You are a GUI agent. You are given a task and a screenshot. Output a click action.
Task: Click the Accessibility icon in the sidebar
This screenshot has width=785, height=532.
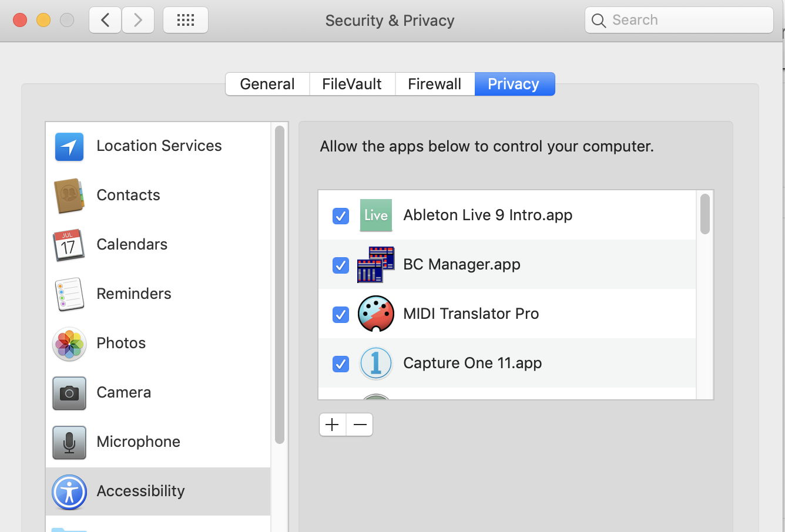[x=69, y=491]
